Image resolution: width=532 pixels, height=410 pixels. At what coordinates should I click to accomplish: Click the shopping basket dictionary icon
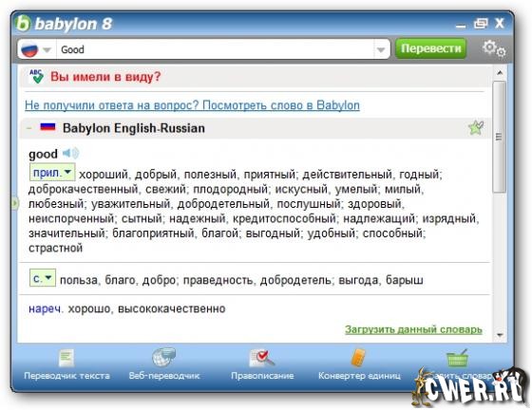tap(457, 359)
